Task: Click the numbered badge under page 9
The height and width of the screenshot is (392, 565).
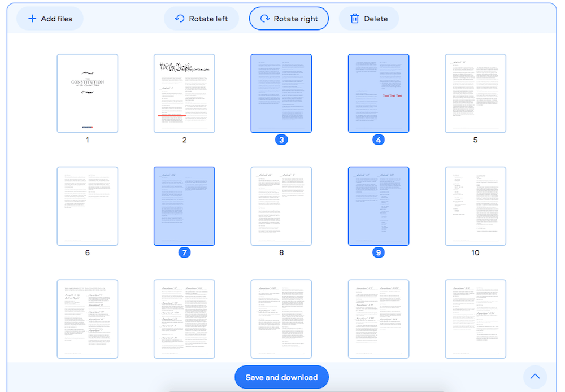Action: click(x=379, y=252)
